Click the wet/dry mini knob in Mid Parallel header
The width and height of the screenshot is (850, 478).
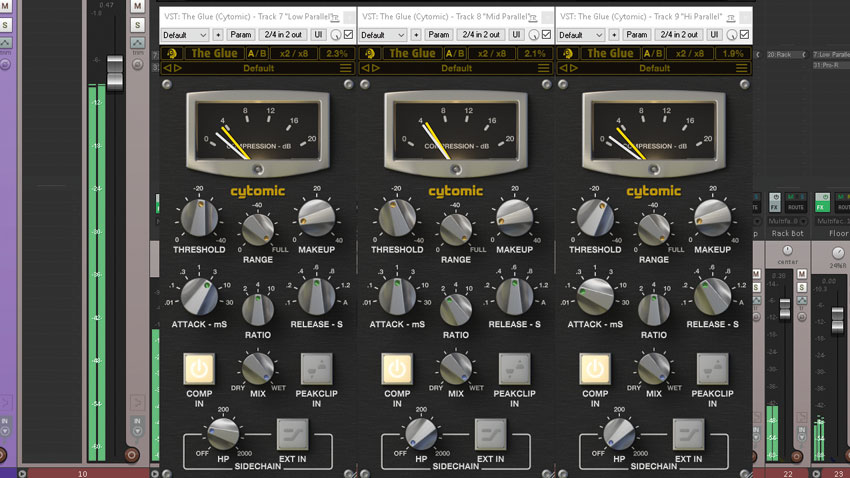(x=533, y=35)
